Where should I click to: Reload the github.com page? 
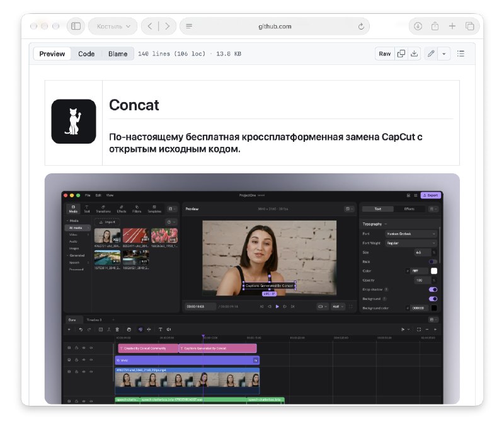pos(361,26)
